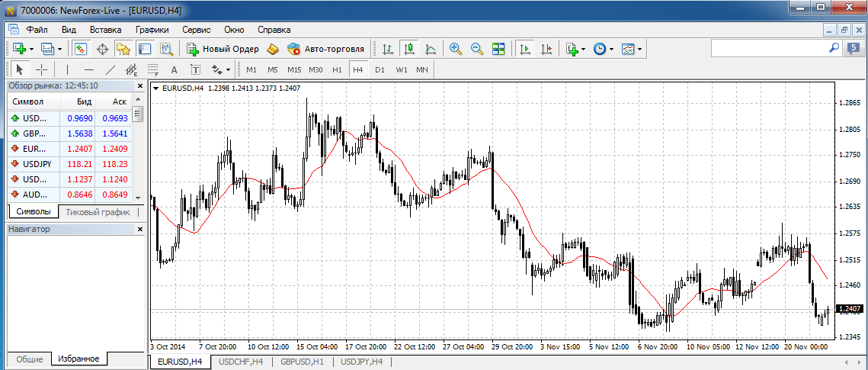The height and width of the screenshot is (370, 868).
Task: Switch to the GBPUSD,H1 chart tab
Action: 302,362
